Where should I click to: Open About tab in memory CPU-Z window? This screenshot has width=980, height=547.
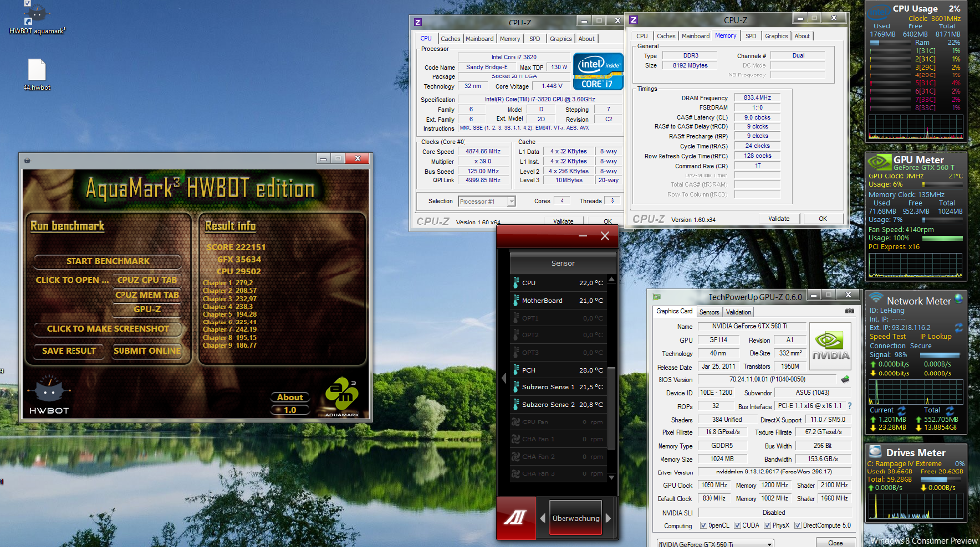(802, 36)
